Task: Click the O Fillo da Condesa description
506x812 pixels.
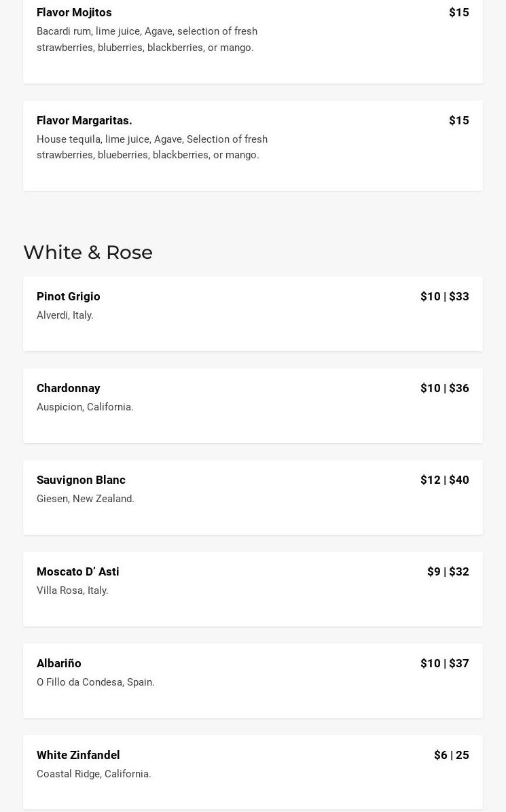Action: pos(96,682)
